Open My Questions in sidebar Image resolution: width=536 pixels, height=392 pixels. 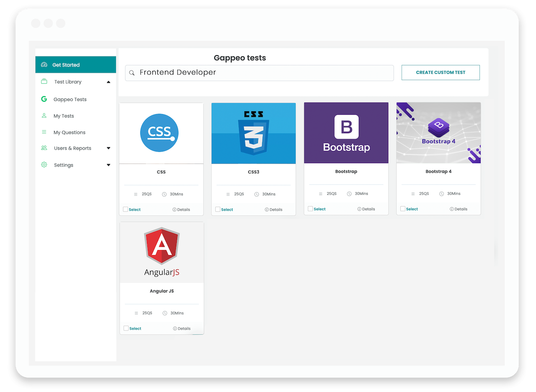[70, 133]
